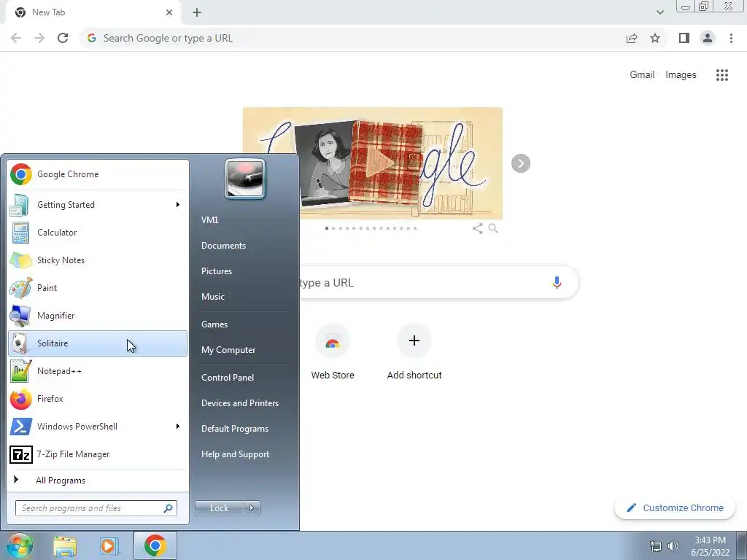Screen dimensions: 747x560
Task: Go forward in Chrome
Action: (39, 38)
